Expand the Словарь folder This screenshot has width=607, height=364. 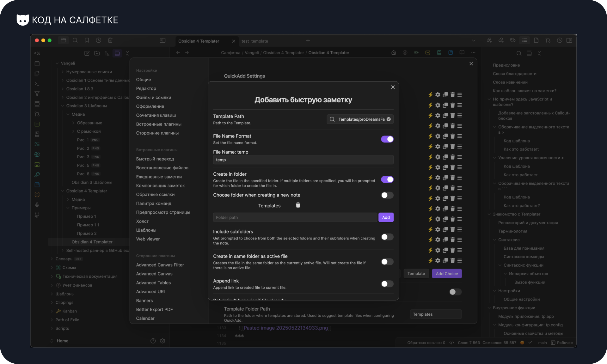click(52, 259)
